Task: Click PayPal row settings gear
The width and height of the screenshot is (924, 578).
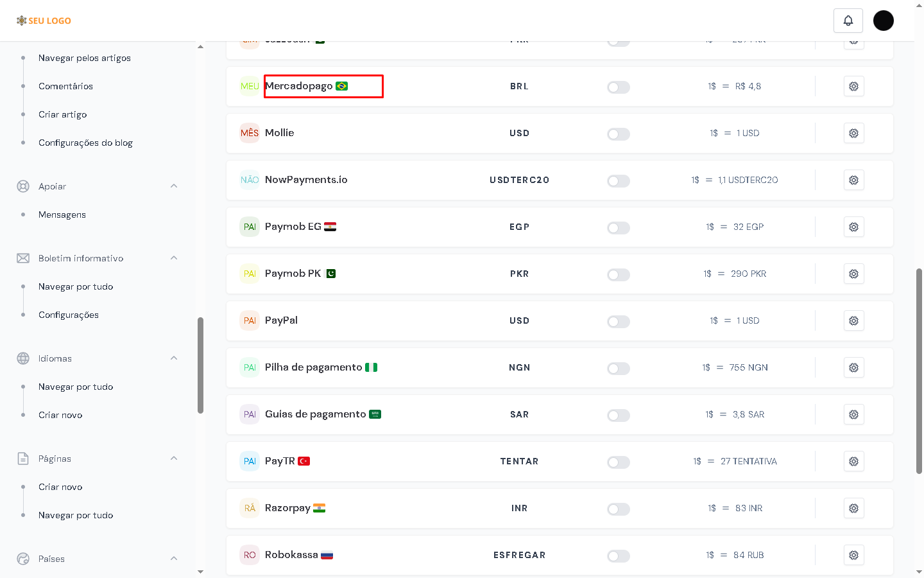Action: click(853, 320)
